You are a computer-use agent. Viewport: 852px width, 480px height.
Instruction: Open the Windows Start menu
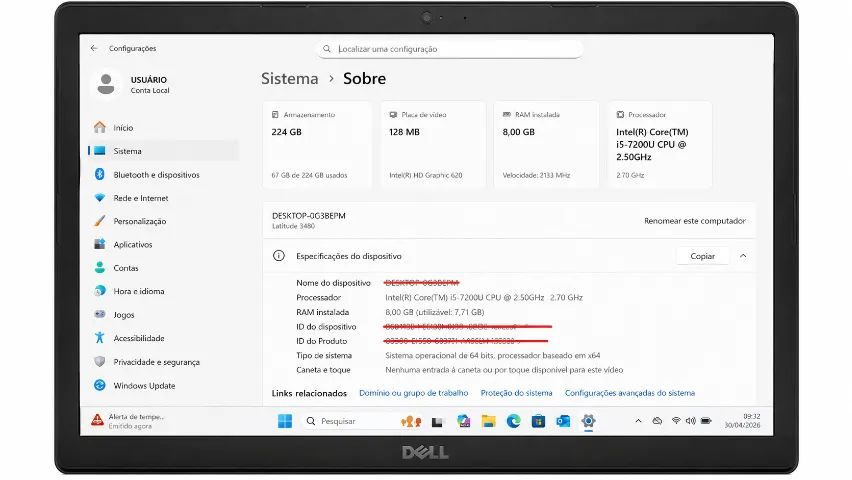[x=285, y=421]
